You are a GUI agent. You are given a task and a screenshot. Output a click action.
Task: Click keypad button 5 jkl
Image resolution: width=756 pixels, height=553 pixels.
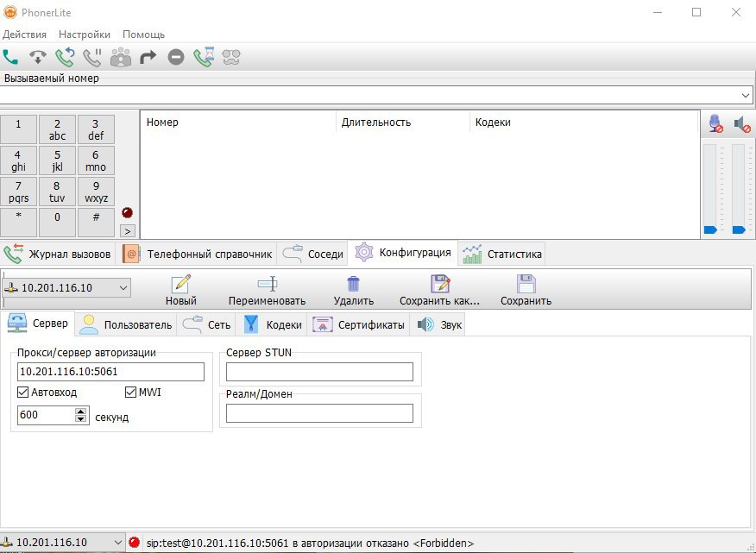57,160
